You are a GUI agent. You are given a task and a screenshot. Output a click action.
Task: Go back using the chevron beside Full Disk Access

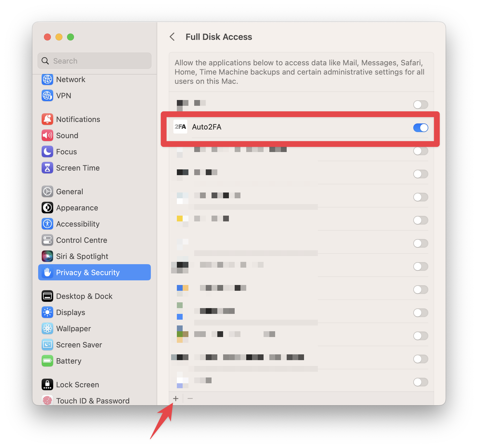pyautogui.click(x=172, y=37)
